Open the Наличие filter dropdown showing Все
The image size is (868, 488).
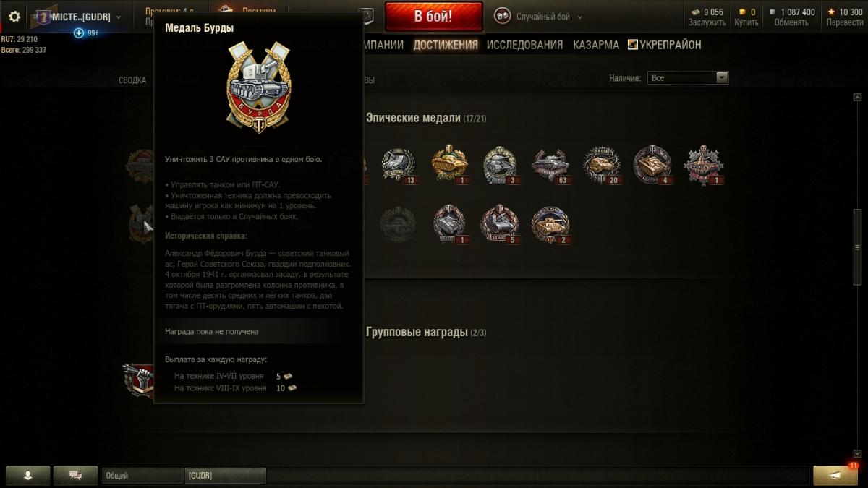click(688, 78)
